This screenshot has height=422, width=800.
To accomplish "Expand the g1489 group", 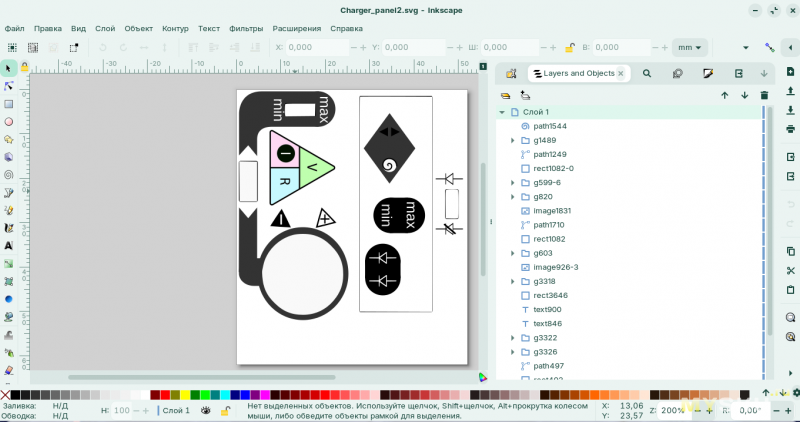I will pos(513,141).
